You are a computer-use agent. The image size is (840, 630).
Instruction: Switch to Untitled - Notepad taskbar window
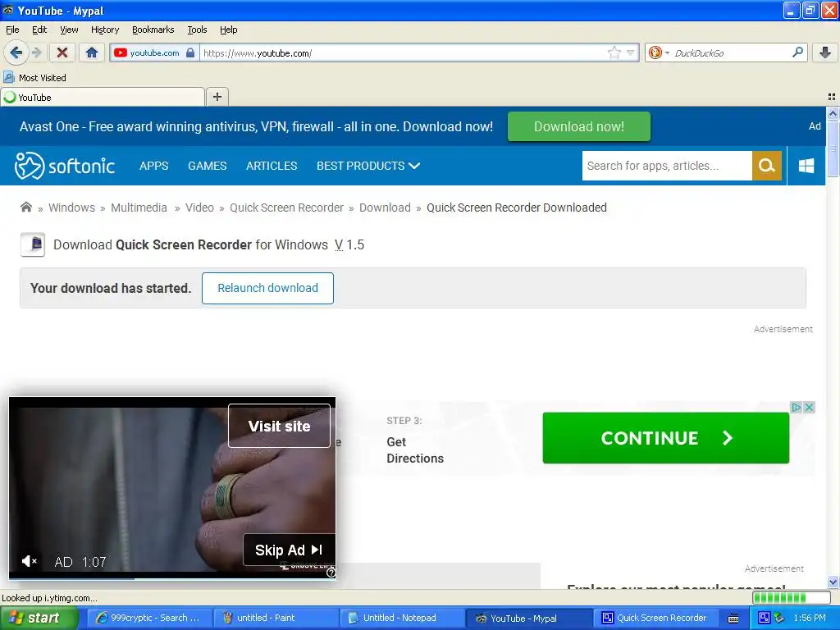[401, 618]
